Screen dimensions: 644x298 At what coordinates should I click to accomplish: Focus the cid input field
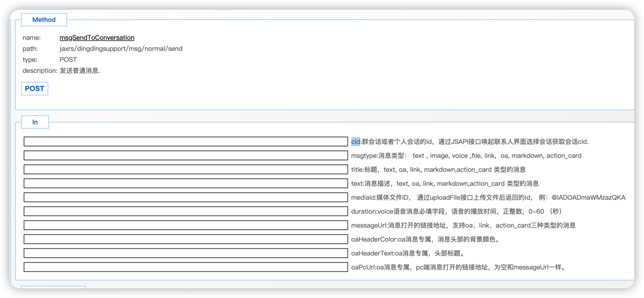pos(186,142)
